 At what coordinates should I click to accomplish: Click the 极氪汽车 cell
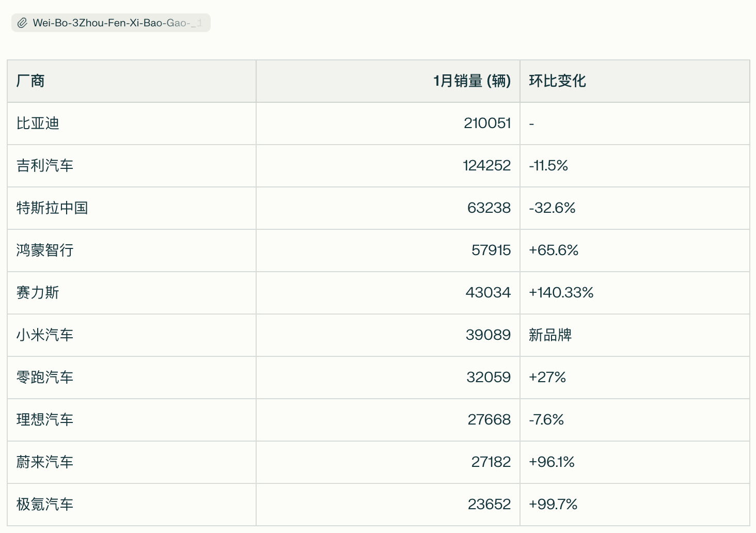[45, 505]
